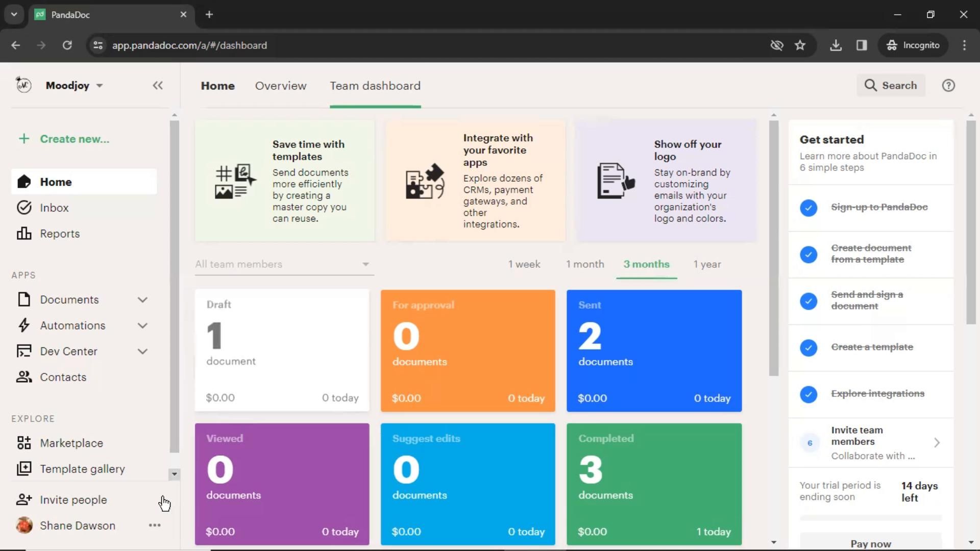Toggle Create template completion indicator
980x551 pixels.
point(808,347)
